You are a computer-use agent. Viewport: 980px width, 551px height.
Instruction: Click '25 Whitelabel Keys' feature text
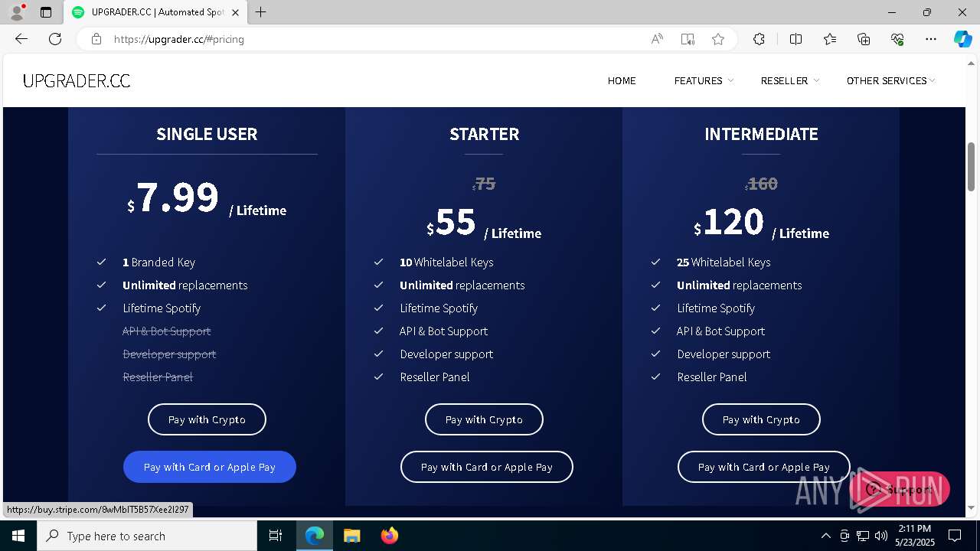coord(724,262)
